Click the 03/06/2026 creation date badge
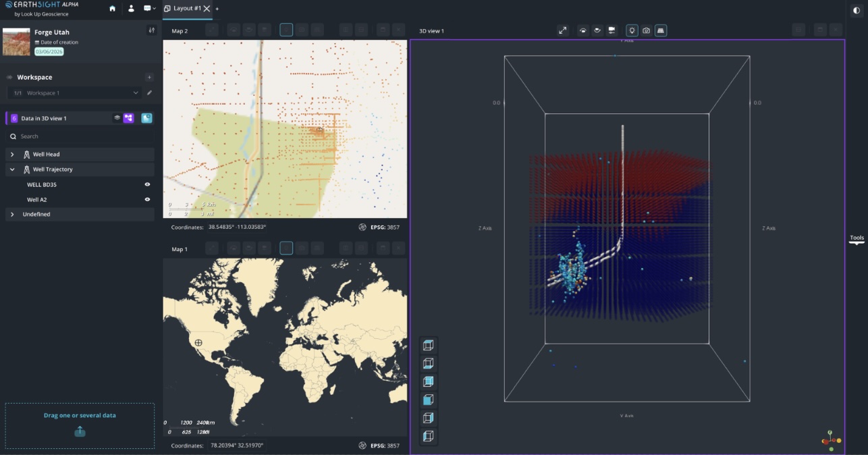The width and height of the screenshot is (868, 455). 49,52
